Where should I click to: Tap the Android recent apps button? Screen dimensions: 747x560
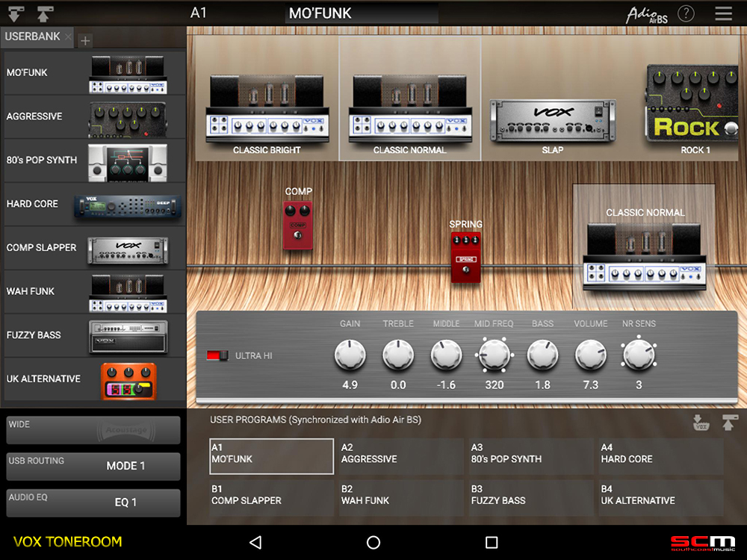point(492,542)
